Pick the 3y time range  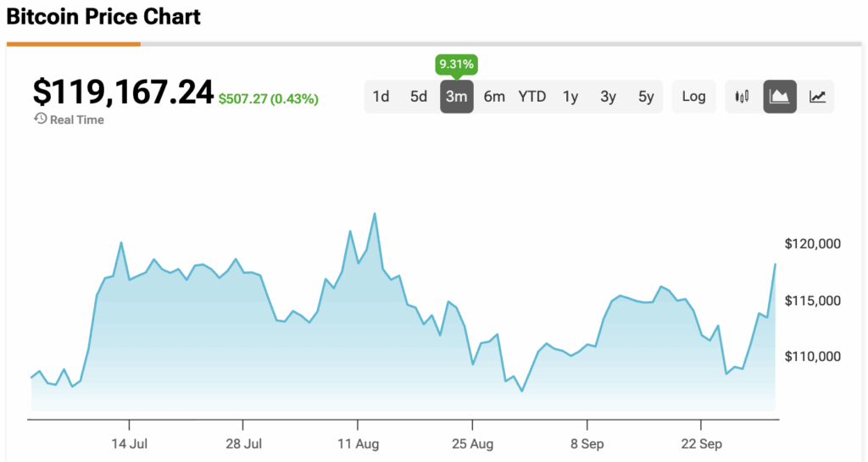[x=608, y=97]
